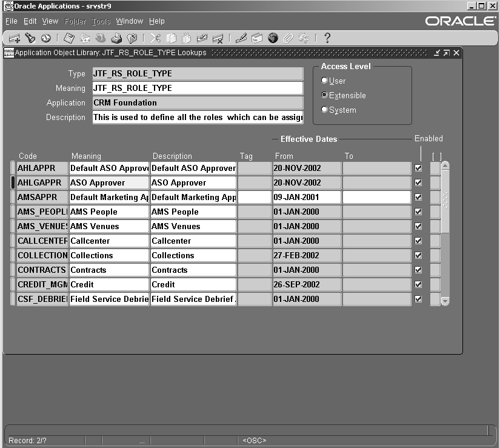Click the Switch Responsibilities hat icon
The width and height of the screenshot is (500, 448).
tap(101, 38)
